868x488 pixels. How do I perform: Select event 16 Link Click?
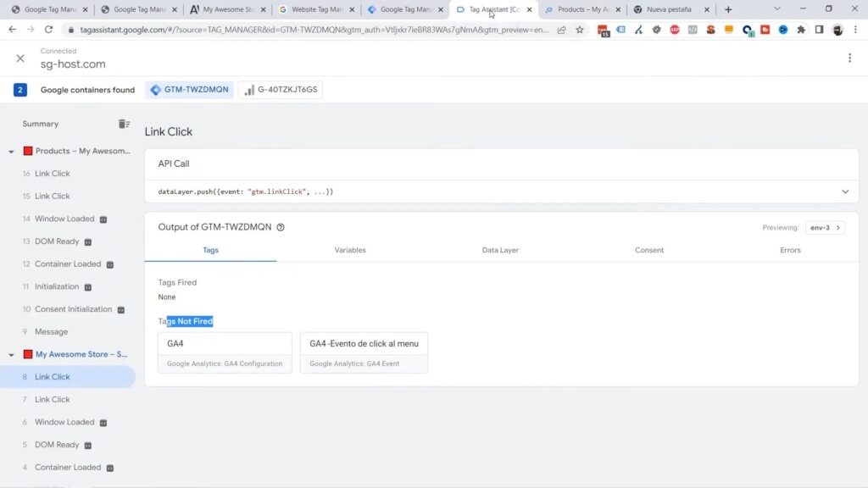(68, 174)
